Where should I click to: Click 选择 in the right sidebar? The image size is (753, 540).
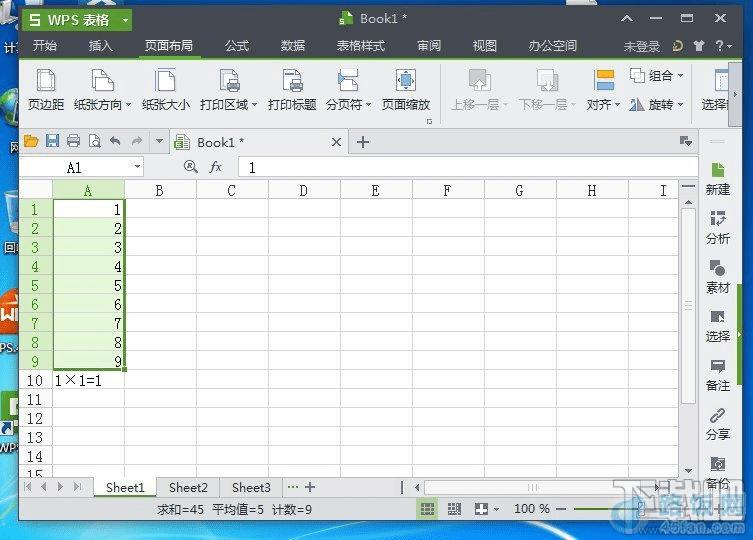(x=717, y=326)
